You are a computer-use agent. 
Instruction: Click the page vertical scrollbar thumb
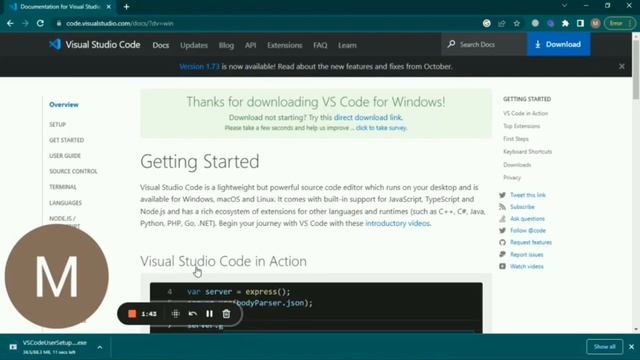point(636,69)
